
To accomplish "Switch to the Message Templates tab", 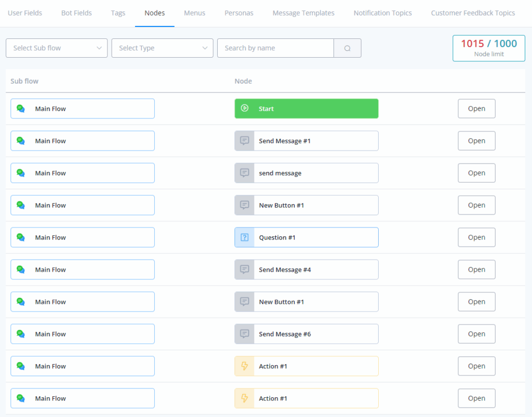I will tap(303, 13).
